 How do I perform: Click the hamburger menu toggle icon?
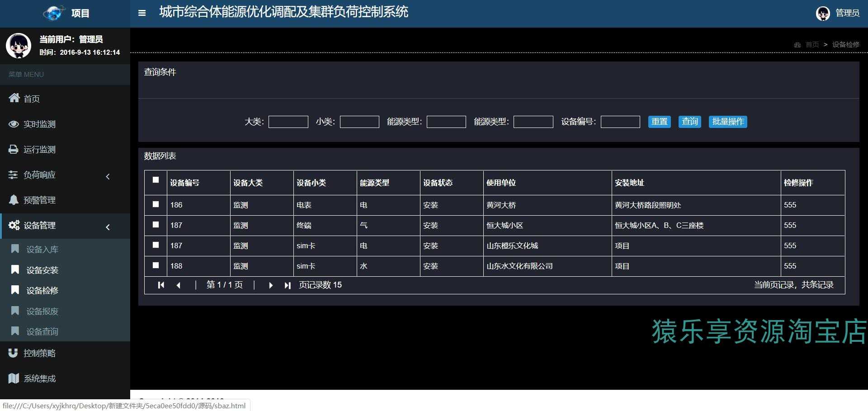click(142, 13)
